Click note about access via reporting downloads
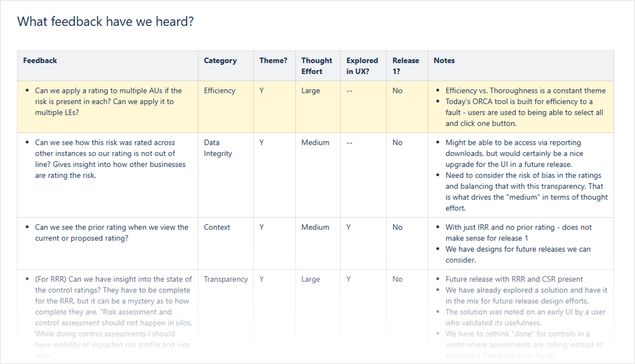635x364 pixels. [x=514, y=153]
